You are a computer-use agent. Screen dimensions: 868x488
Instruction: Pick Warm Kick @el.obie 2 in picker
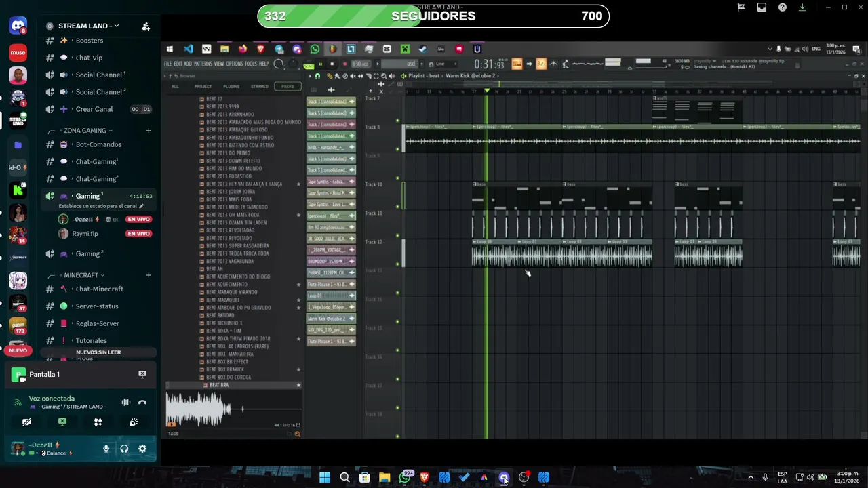[331, 319]
